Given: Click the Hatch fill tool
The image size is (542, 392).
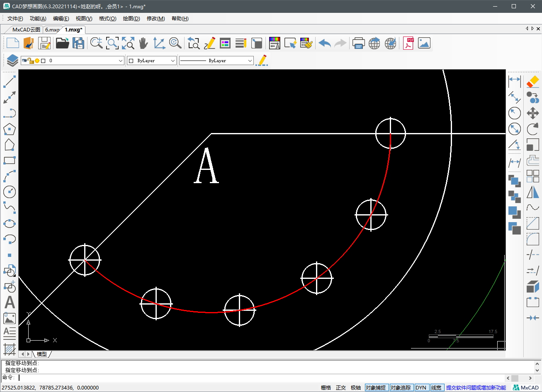Looking at the screenshot, I should point(10,349).
